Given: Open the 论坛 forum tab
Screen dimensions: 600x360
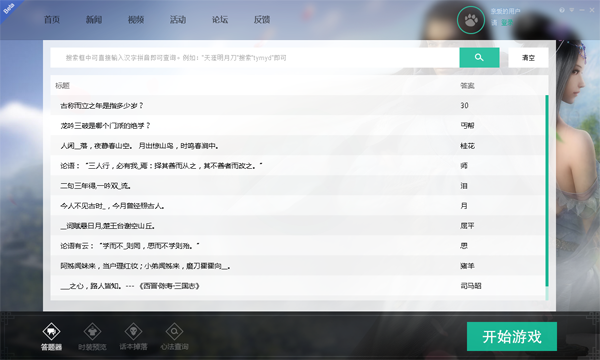Looking at the screenshot, I should click(220, 20).
